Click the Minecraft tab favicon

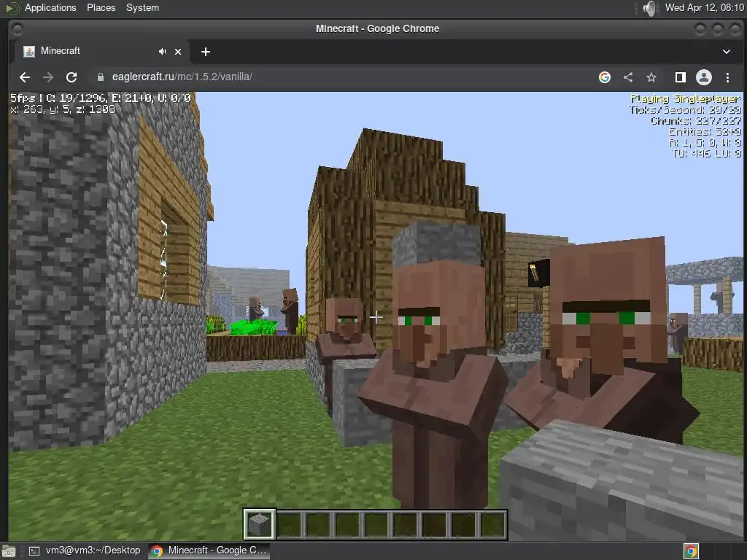pyautogui.click(x=29, y=52)
